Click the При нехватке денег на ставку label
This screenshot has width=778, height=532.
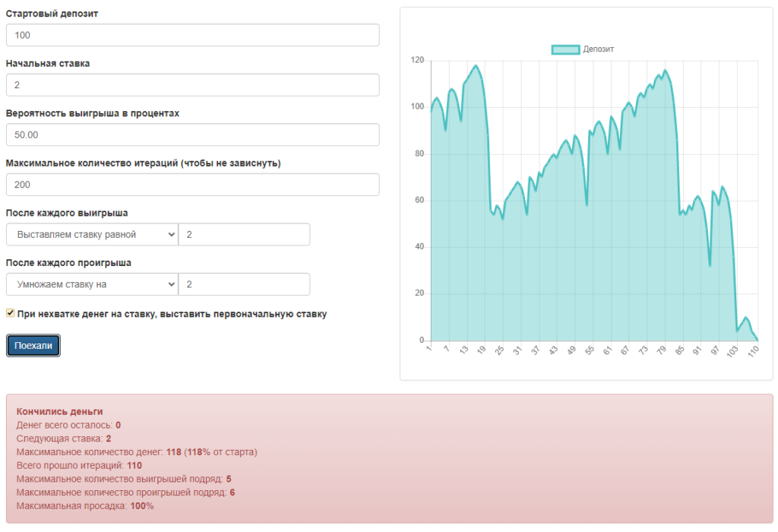pyautogui.click(x=172, y=314)
